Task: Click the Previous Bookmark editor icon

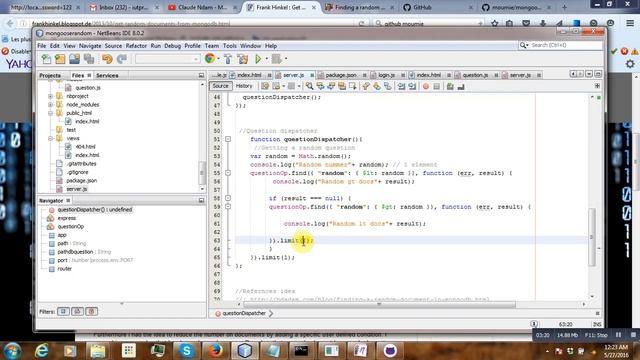Action: (x=366, y=86)
